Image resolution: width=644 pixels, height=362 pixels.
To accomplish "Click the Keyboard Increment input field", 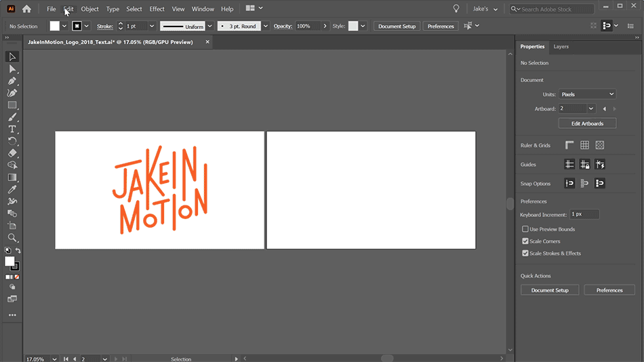I will click(x=584, y=214).
